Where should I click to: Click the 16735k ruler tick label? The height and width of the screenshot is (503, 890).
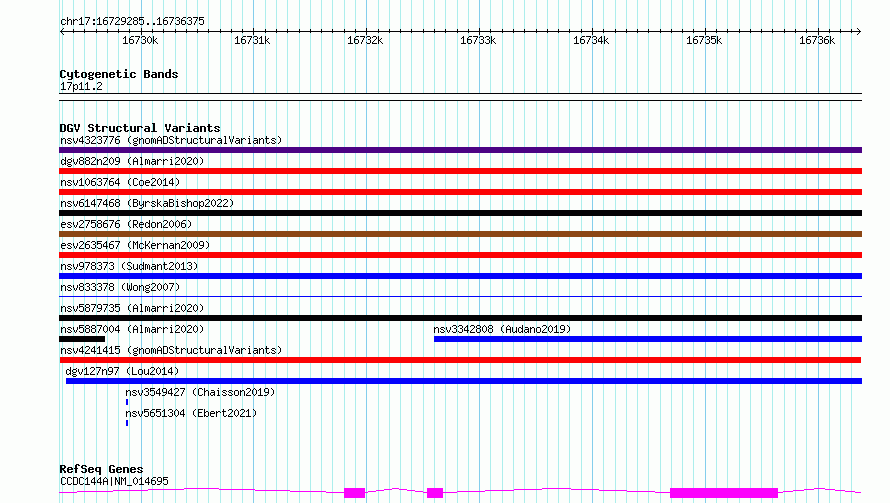(704, 40)
